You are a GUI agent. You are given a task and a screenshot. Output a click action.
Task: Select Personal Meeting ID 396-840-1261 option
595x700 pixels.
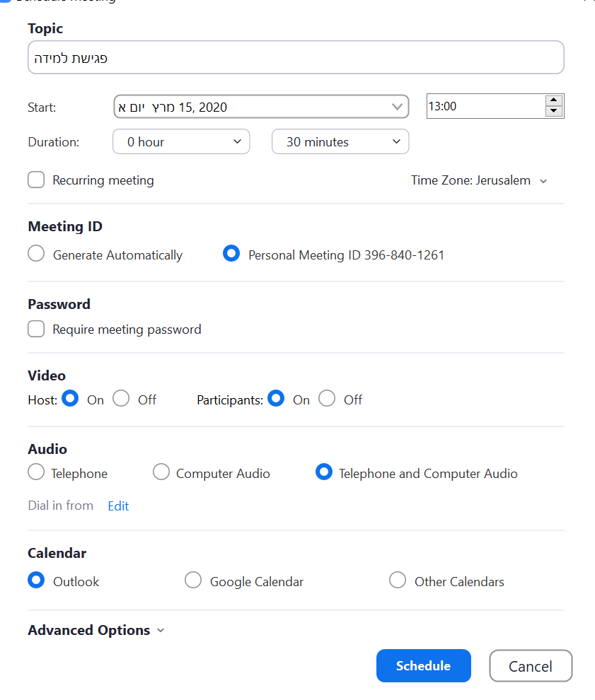[x=231, y=253]
